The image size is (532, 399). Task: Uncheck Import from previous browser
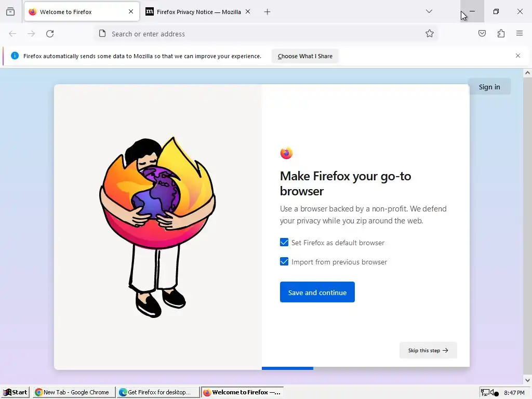[284, 262]
